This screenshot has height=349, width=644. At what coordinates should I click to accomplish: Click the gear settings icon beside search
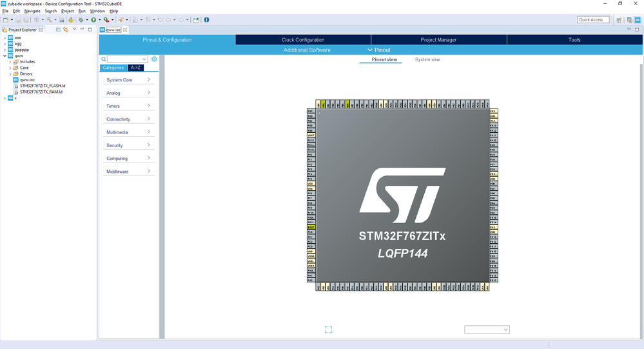pyautogui.click(x=154, y=59)
